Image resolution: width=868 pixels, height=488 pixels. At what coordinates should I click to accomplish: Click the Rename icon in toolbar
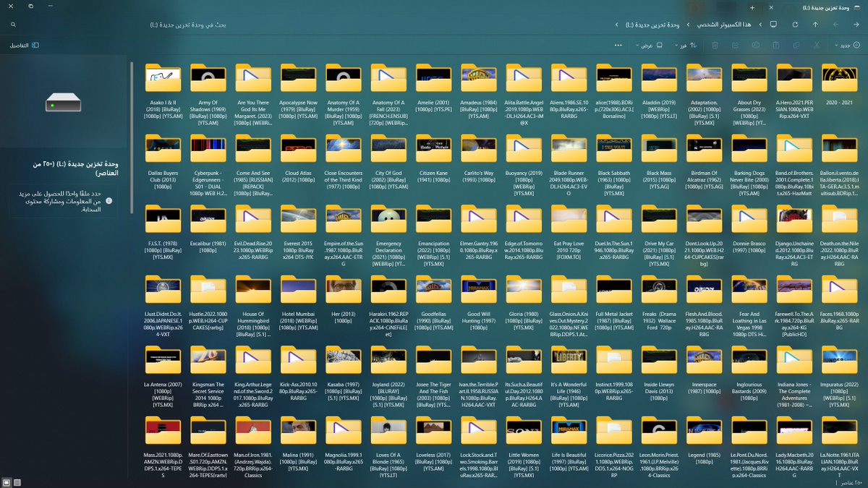[x=755, y=45]
